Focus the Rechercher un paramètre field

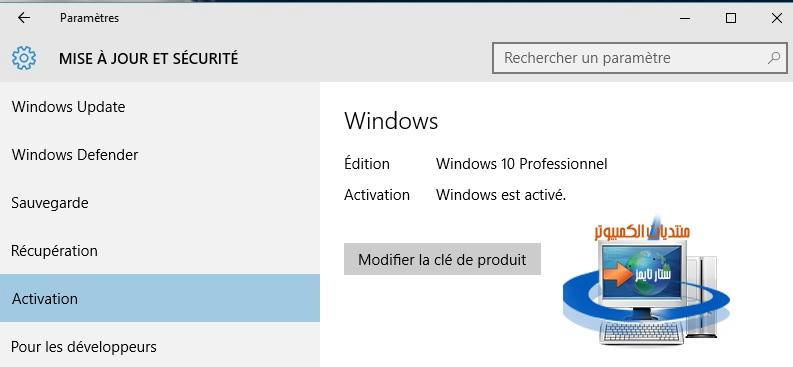point(640,58)
